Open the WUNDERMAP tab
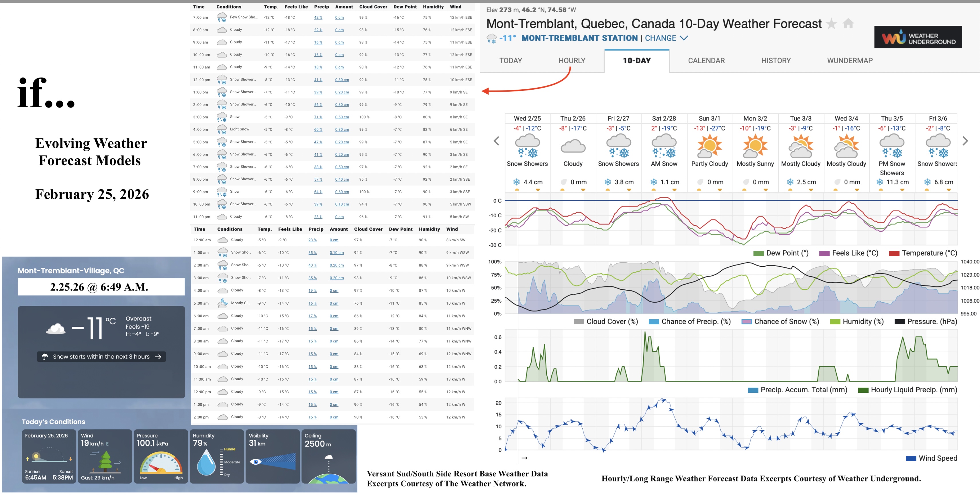Image resolution: width=980 pixels, height=501 pixels. coord(850,60)
